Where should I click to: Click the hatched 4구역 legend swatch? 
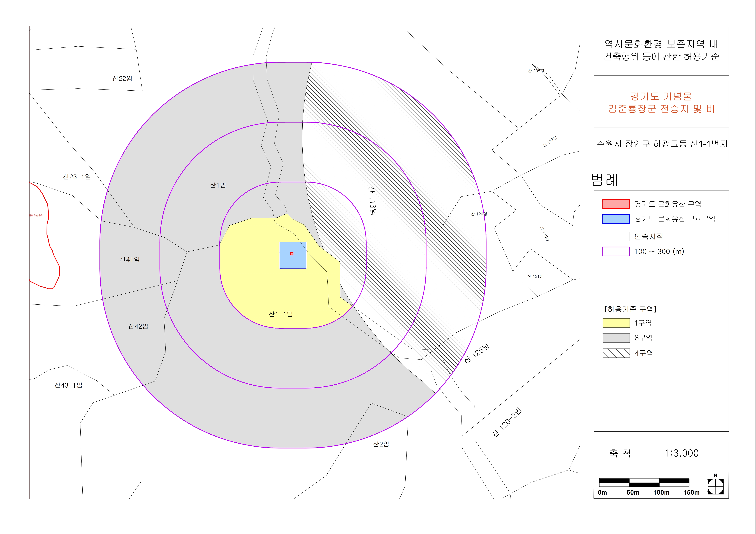point(616,353)
